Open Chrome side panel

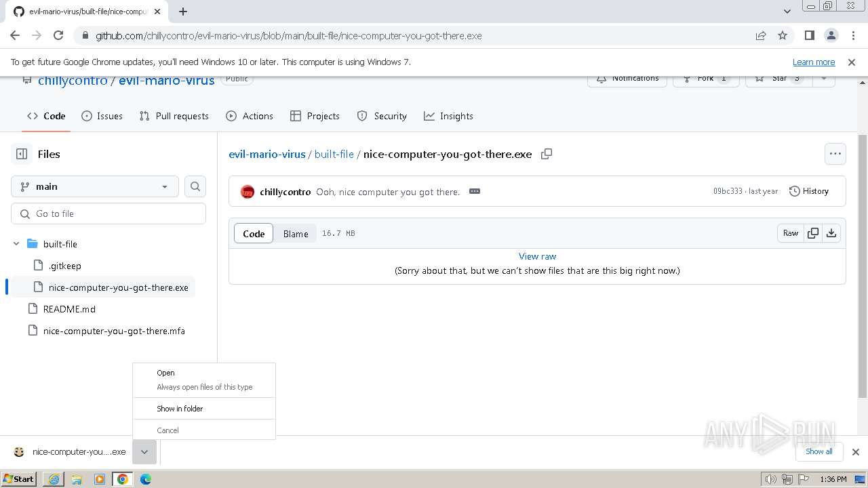pos(809,35)
